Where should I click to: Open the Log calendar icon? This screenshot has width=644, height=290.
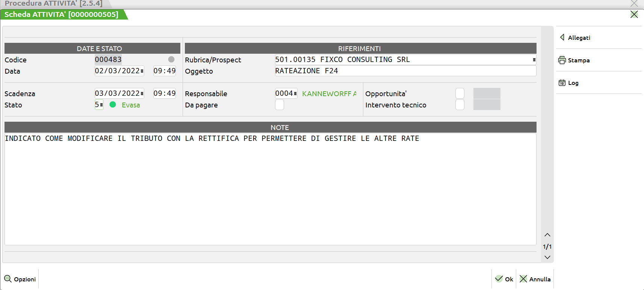pos(562,83)
